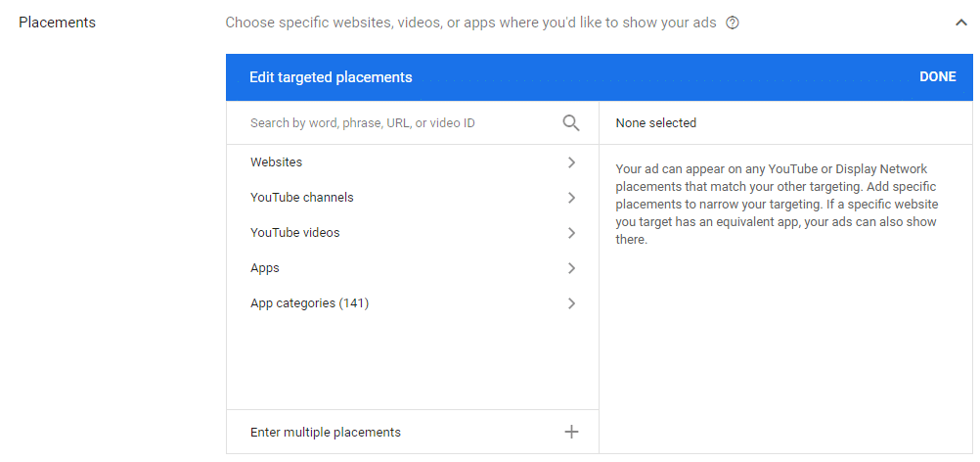This screenshot has width=980, height=462.
Task: Expand the Apps chevron arrow
Action: 571,268
